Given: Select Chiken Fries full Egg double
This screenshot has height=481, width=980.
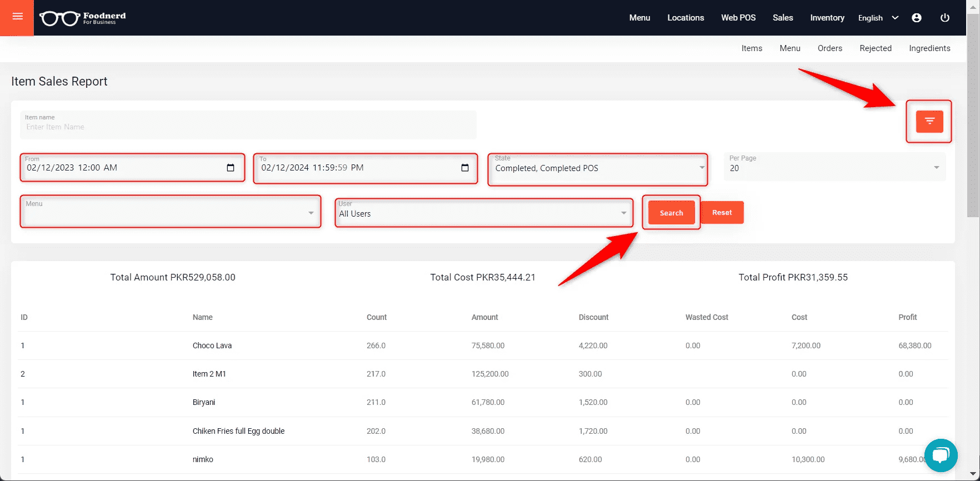Looking at the screenshot, I should point(238,431).
